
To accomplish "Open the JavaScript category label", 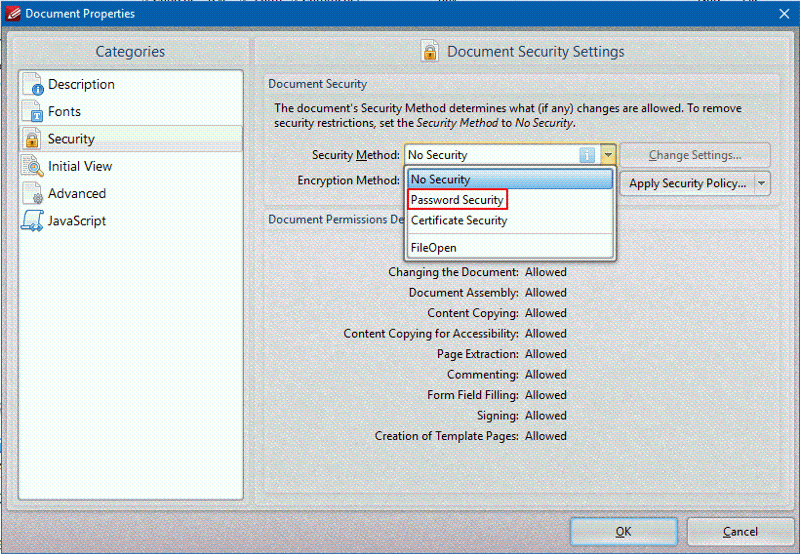I will click(x=77, y=221).
